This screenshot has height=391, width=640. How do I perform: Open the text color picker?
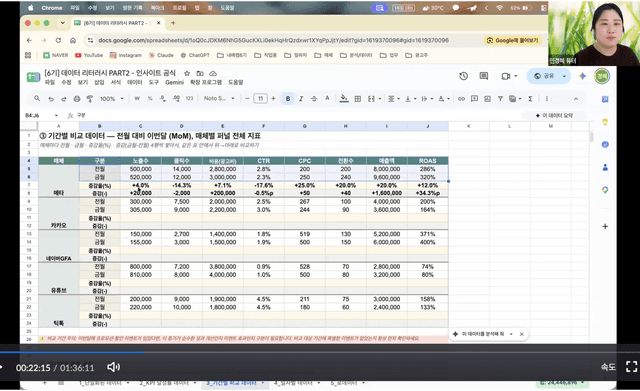327,98
